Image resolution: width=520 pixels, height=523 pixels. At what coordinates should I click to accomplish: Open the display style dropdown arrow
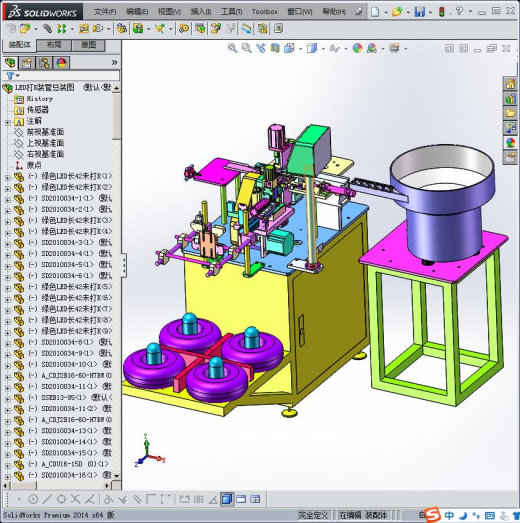click(323, 49)
